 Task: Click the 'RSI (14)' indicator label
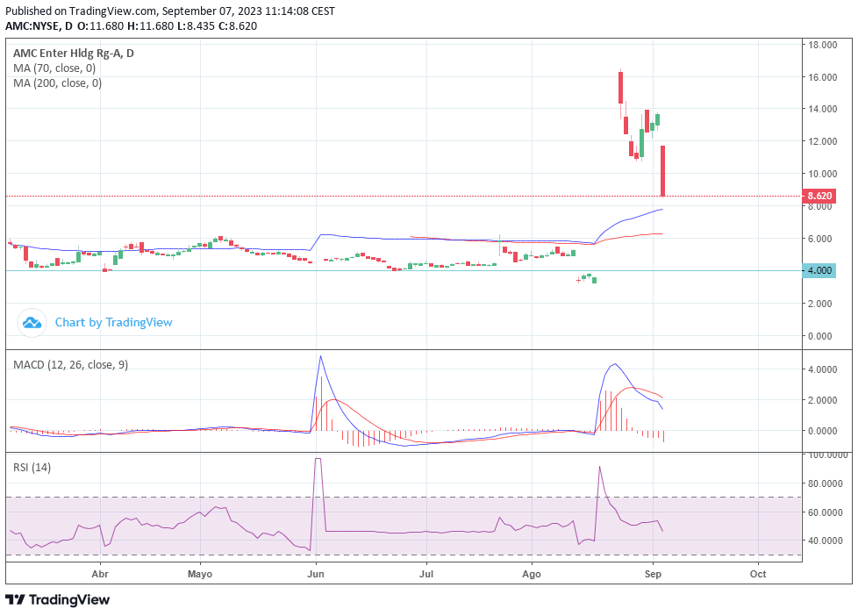pos(32,468)
